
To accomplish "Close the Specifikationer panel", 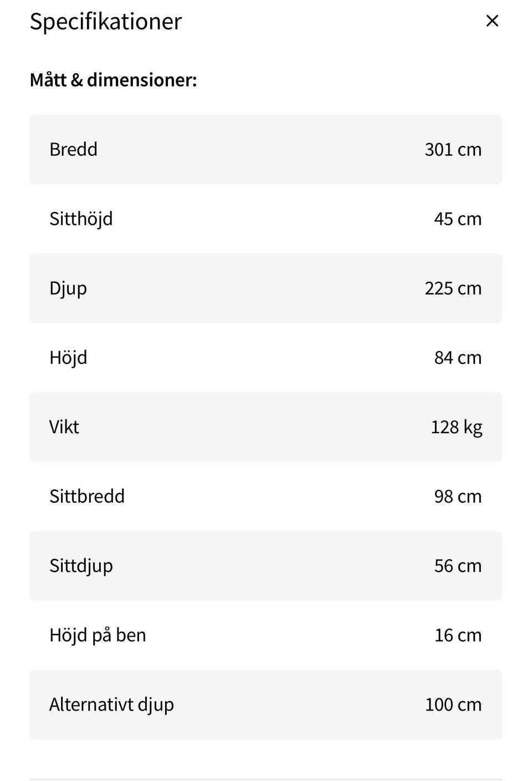I will 492,21.
